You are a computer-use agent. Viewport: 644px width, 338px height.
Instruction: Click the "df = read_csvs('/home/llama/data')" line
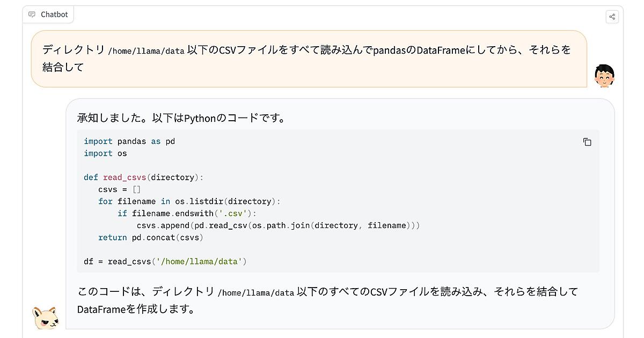click(x=165, y=261)
